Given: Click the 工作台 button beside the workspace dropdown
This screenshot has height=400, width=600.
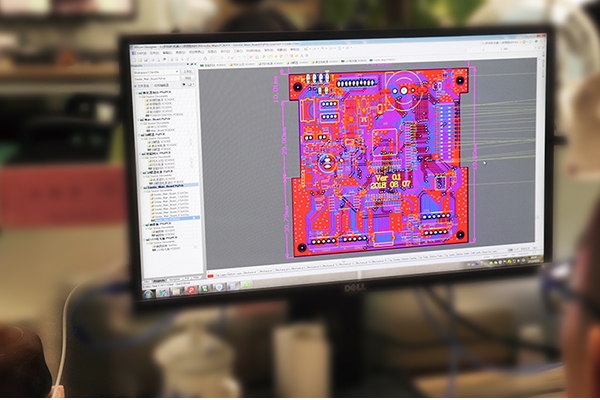Looking at the screenshot, I should (x=188, y=71).
